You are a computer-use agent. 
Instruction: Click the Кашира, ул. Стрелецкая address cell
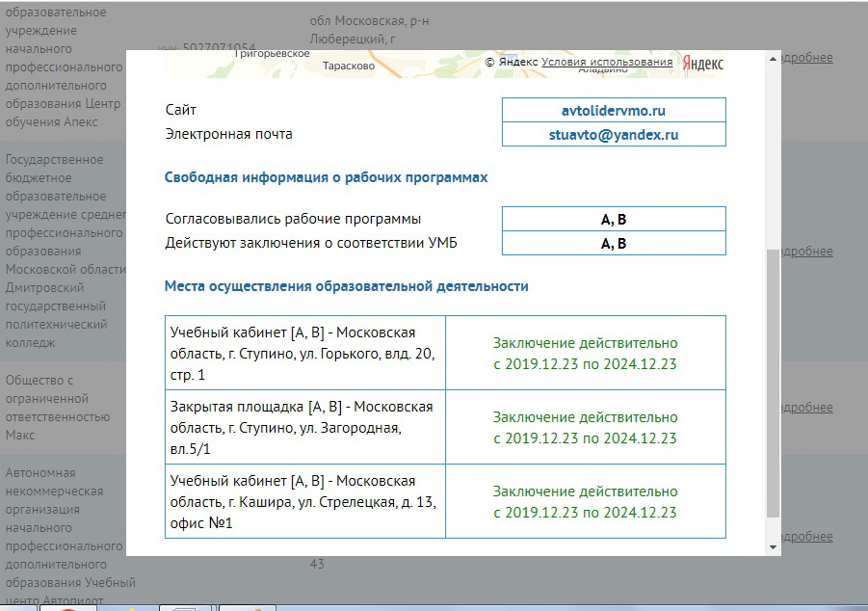click(305, 501)
